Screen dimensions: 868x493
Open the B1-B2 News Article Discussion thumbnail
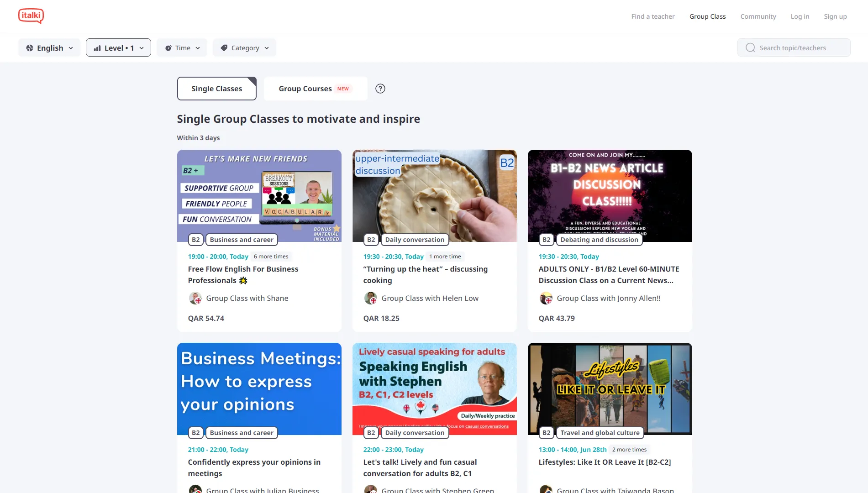610,196
